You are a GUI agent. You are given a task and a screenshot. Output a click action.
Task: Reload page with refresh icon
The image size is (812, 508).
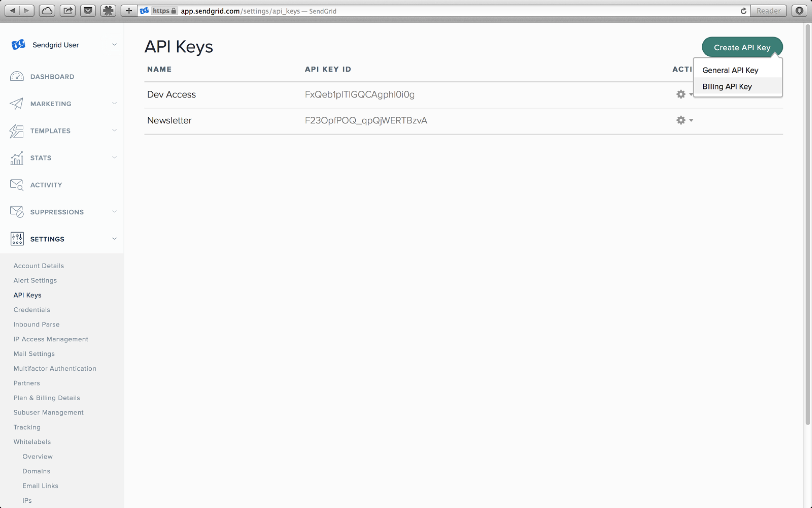coord(743,11)
